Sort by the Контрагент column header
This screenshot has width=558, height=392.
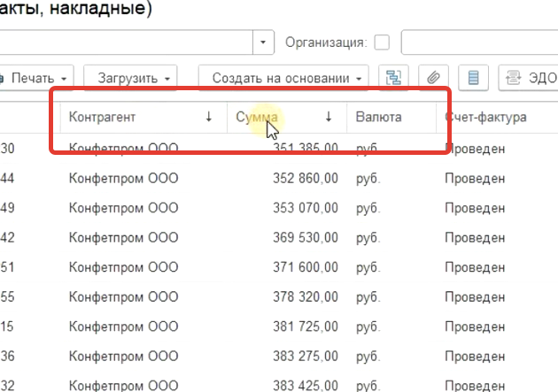pos(143,117)
